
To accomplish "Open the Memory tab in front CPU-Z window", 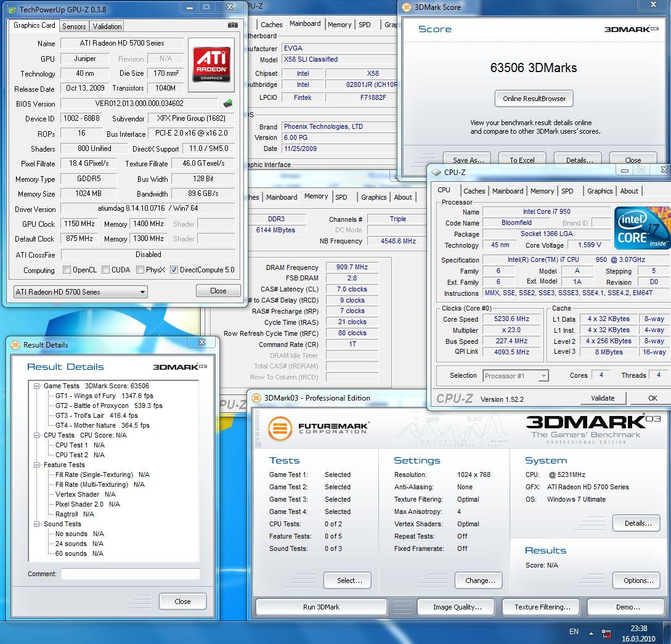I will click(x=542, y=191).
